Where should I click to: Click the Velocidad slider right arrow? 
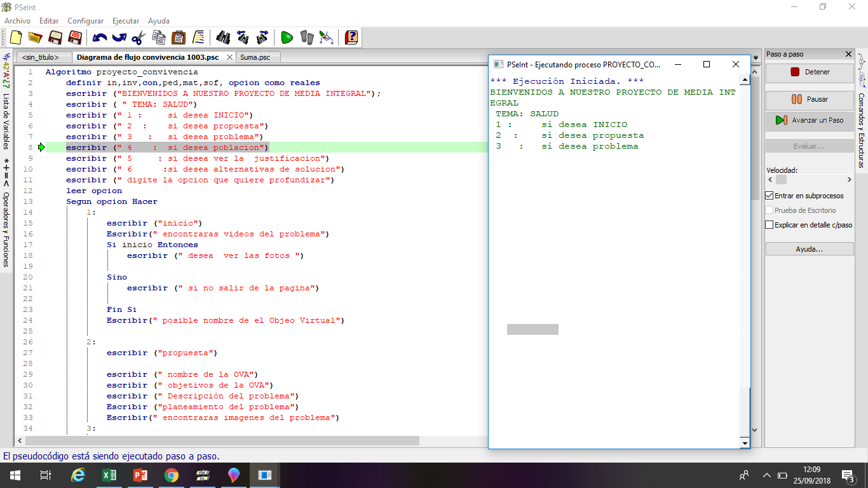[x=850, y=180]
